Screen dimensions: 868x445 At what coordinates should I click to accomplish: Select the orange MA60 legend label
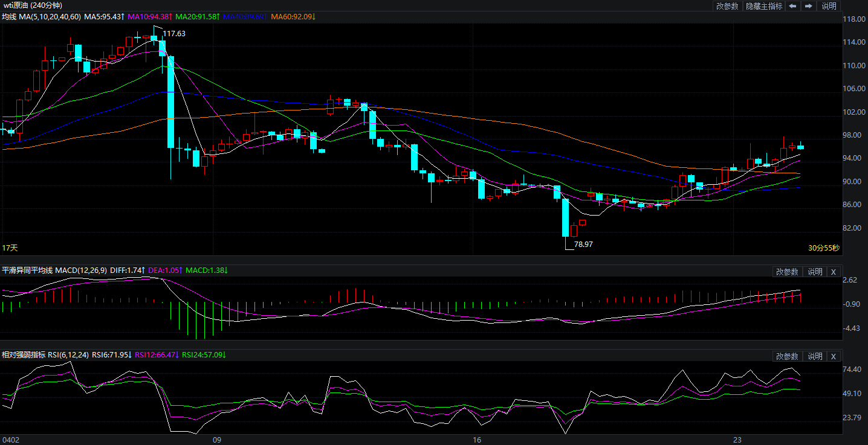pyautogui.click(x=293, y=17)
